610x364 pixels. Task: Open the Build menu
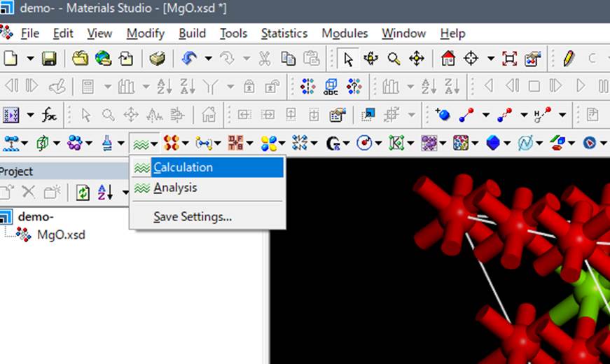click(192, 34)
